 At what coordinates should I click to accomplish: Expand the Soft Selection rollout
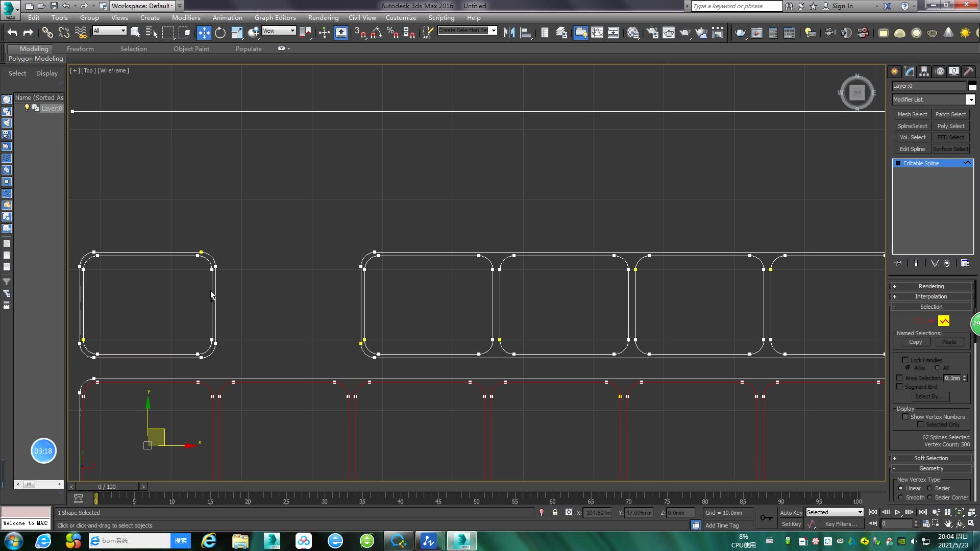tap(931, 458)
